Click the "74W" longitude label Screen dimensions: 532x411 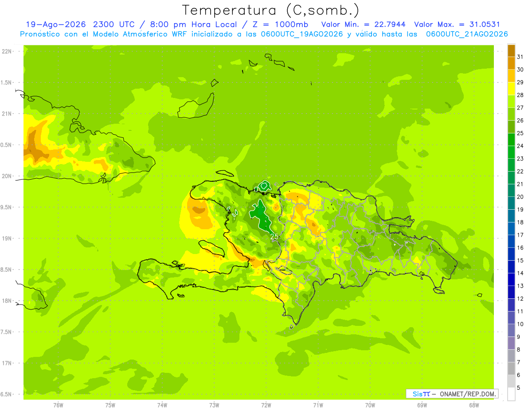click(x=162, y=405)
